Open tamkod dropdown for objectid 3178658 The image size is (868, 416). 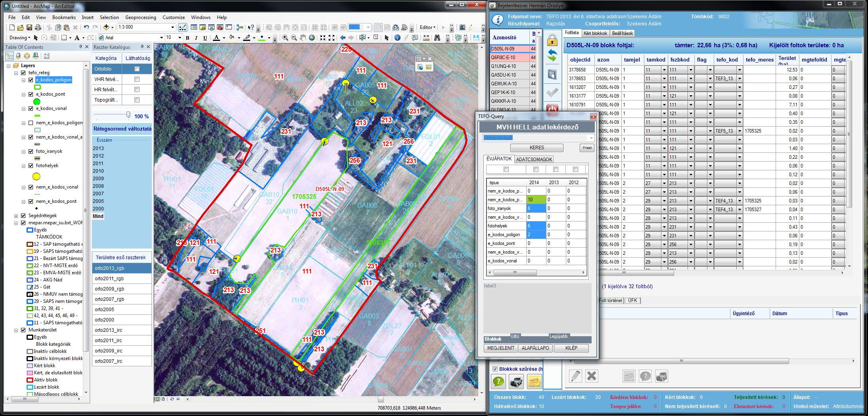(664, 70)
